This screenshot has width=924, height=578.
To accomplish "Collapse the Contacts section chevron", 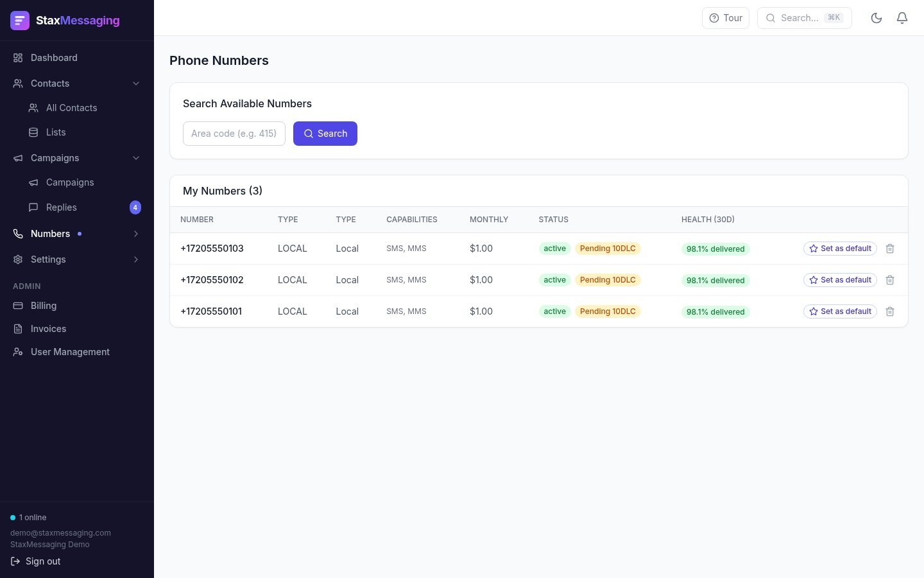I will pos(136,83).
